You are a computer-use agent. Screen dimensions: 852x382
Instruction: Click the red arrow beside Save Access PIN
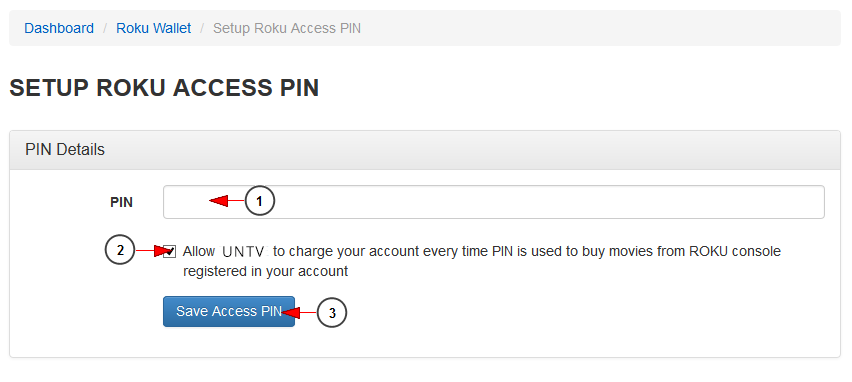(x=299, y=313)
